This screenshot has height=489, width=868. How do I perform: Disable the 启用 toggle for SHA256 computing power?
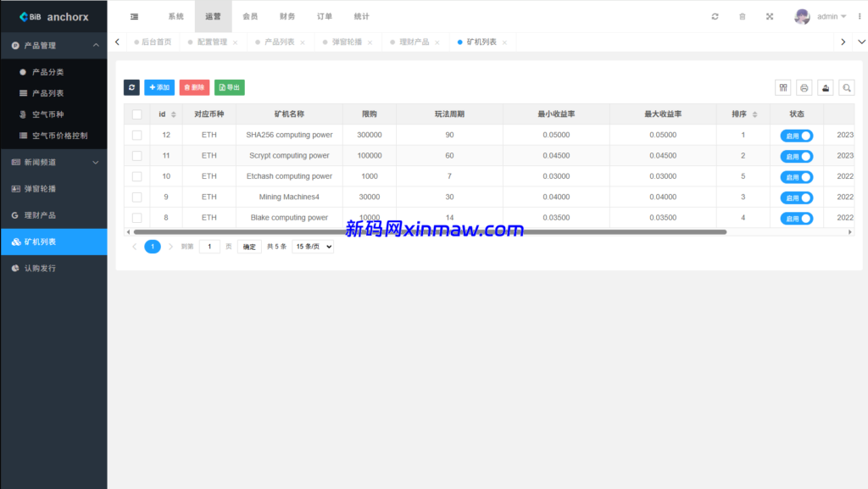[797, 135]
